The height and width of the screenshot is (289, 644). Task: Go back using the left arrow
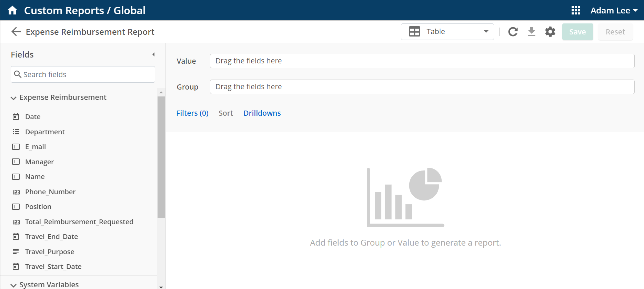click(x=16, y=32)
